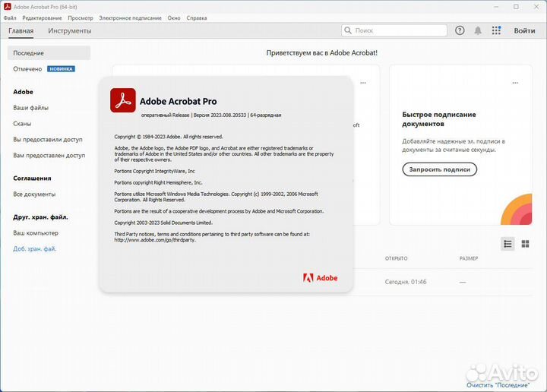Click the Быстрое подписание документов heading
The height and width of the screenshot is (392, 547).
click(x=439, y=119)
